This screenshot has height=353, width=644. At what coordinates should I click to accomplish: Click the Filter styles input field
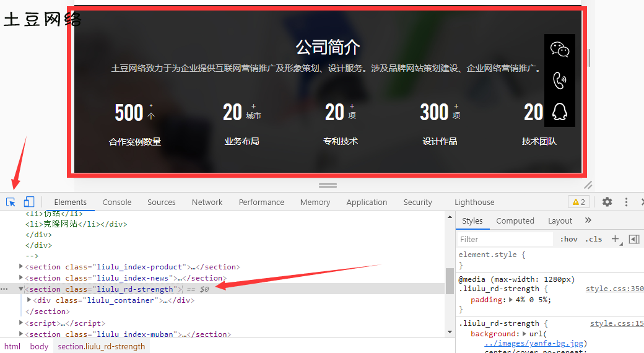[505, 239]
